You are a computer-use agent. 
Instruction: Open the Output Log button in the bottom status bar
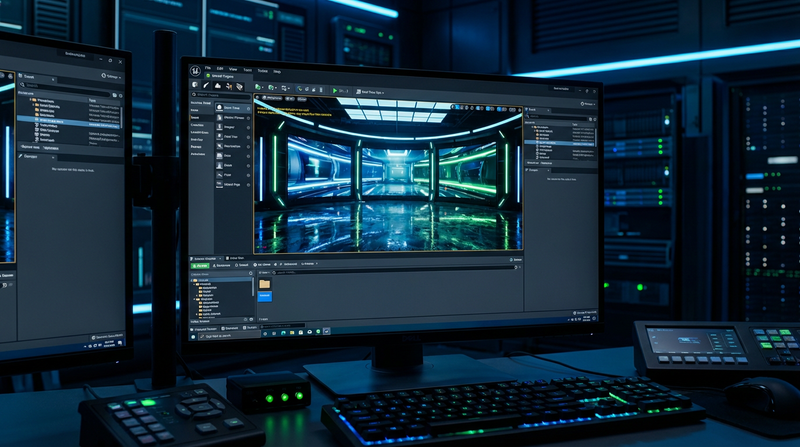(x=230, y=328)
